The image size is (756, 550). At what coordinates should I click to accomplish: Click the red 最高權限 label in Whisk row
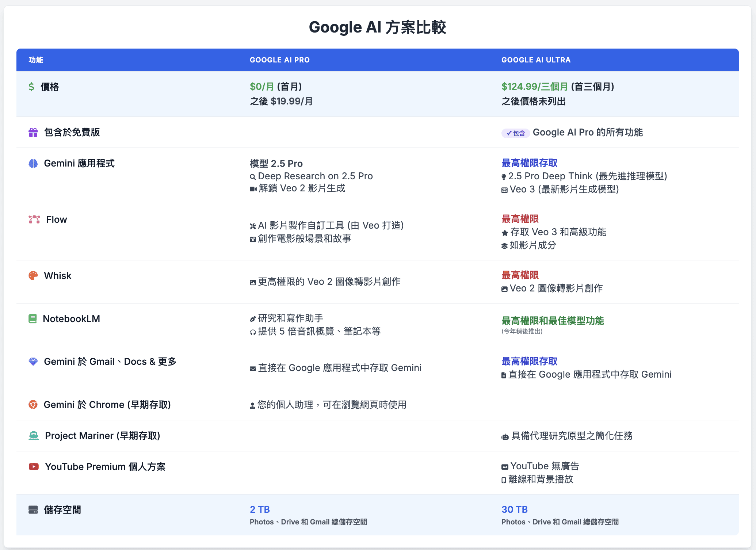pos(520,275)
